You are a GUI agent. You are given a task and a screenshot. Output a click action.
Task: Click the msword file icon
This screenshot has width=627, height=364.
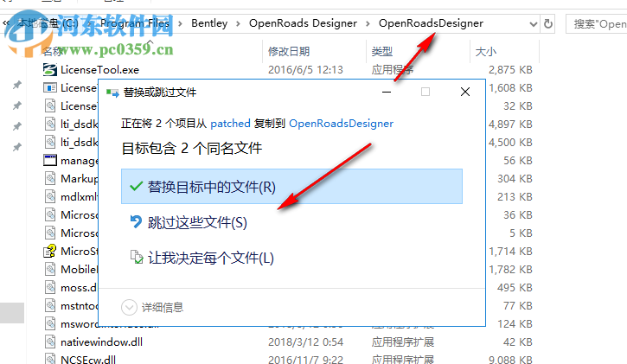pyautogui.click(x=50, y=323)
